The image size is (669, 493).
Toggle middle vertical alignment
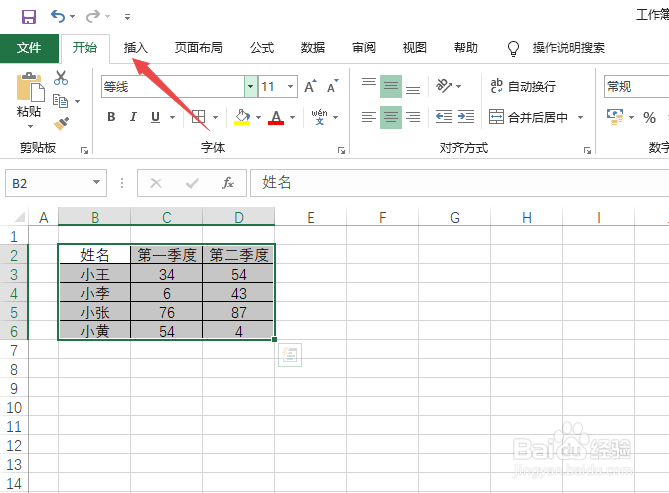(x=391, y=86)
